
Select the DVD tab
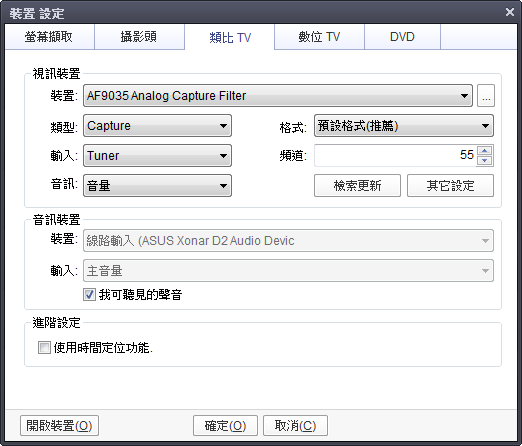coord(402,37)
